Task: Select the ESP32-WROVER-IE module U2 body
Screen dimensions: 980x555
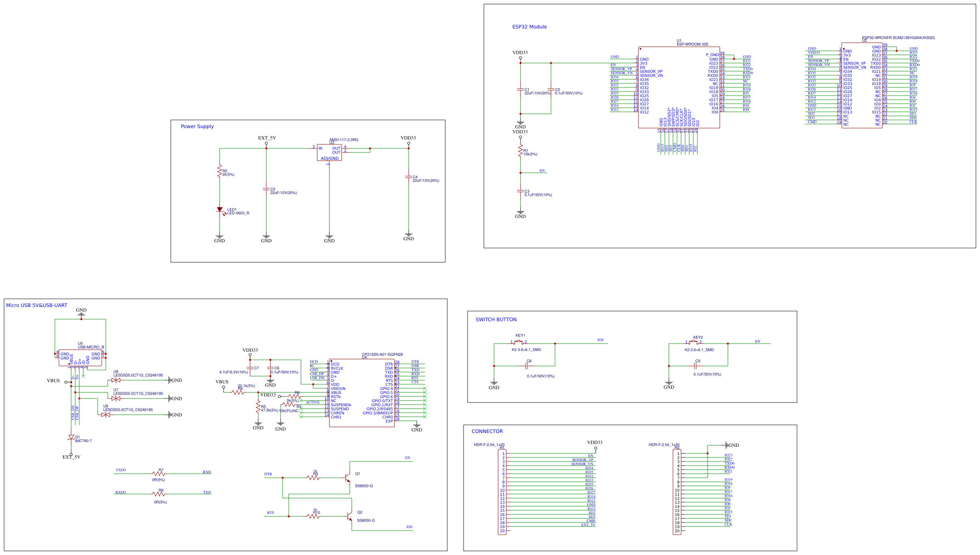Action: point(862,85)
